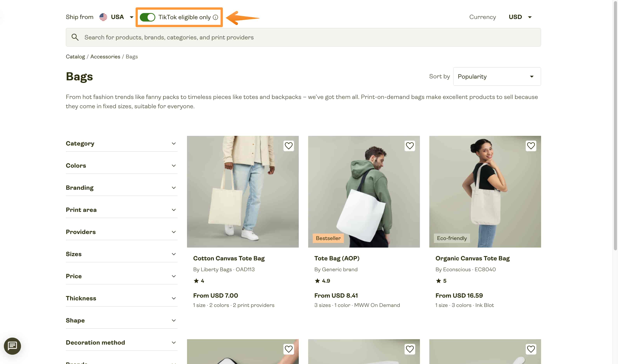
Task: Click the search magnifier icon
Action: tap(75, 37)
